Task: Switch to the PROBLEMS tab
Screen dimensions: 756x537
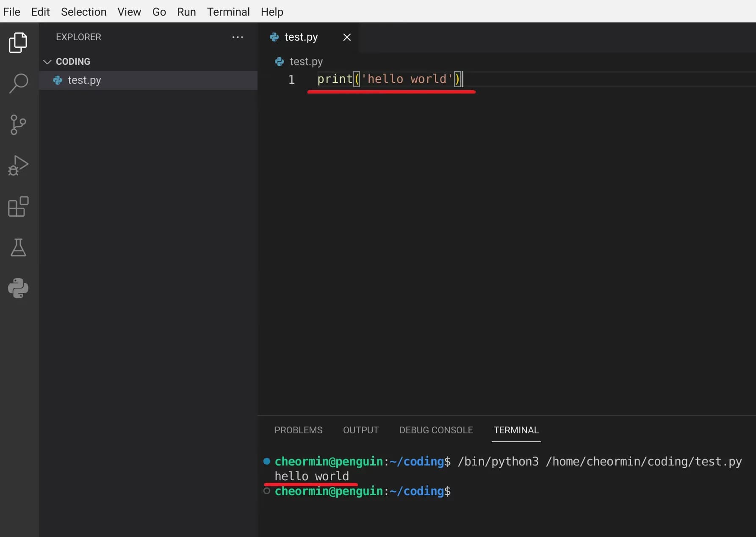Action: click(x=298, y=430)
